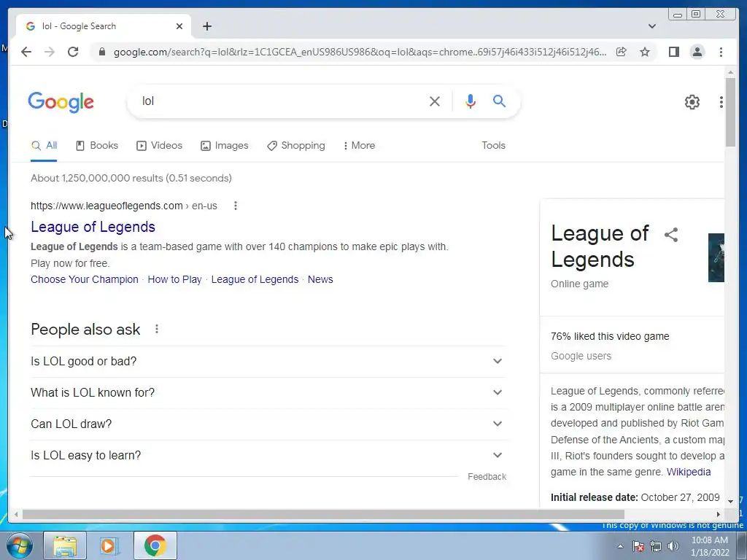Screen dimensions: 747x560
Task: Open Google quick settings gear
Action: pyautogui.click(x=692, y=102)
